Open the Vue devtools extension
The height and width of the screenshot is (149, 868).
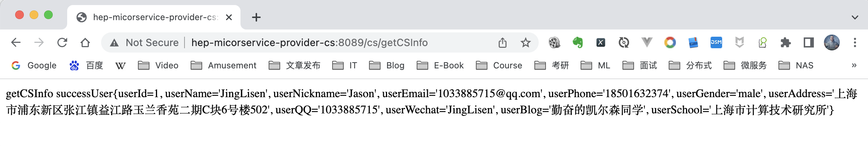pos(647,42)
